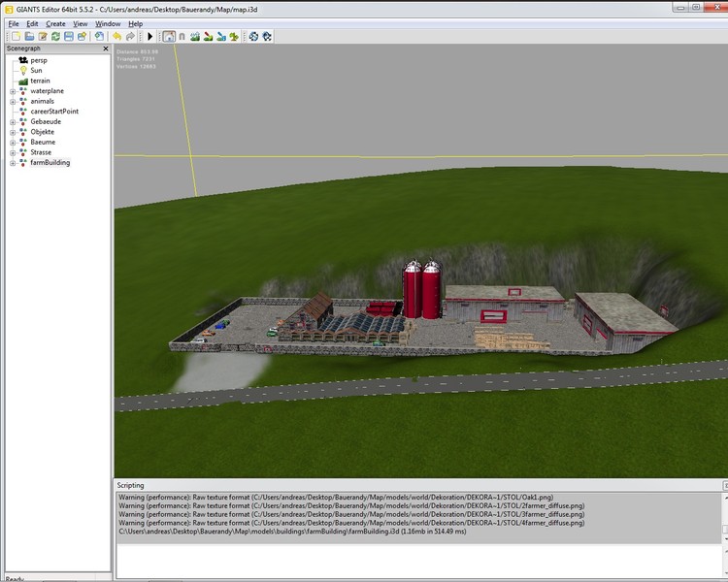Click the gray Redo arrow icon
728x582 pixels.
(x=130, y=36)
